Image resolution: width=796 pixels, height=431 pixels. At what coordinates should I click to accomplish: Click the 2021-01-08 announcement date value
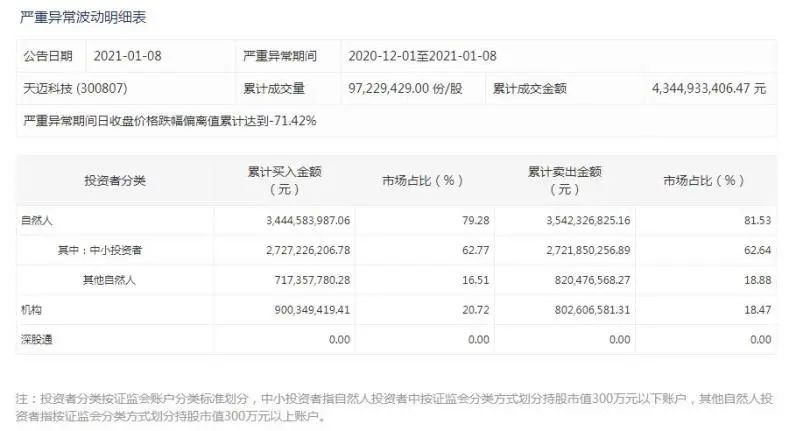pos(128,56)
